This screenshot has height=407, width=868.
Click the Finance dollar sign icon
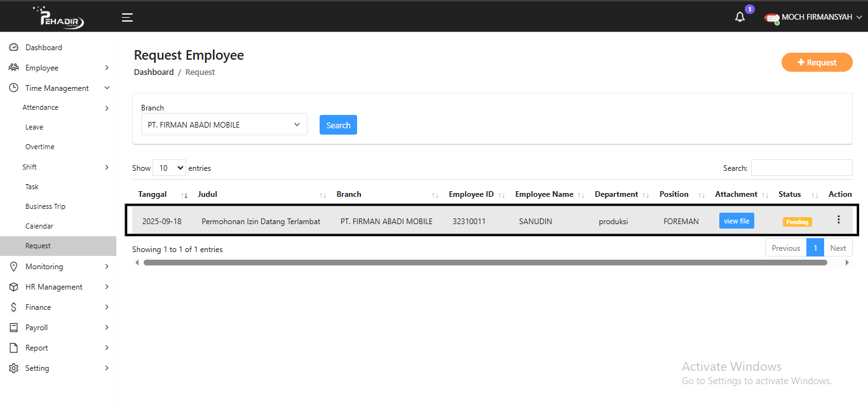tap(13, 307)
